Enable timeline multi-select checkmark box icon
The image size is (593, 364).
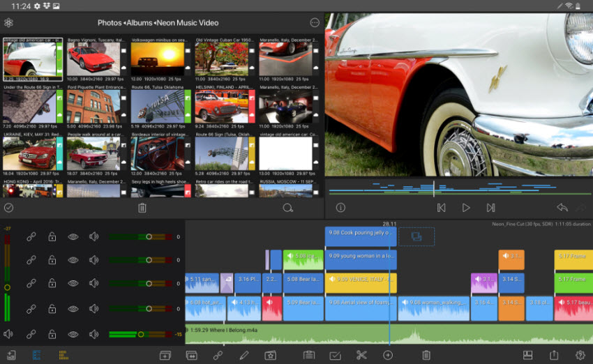335,356
